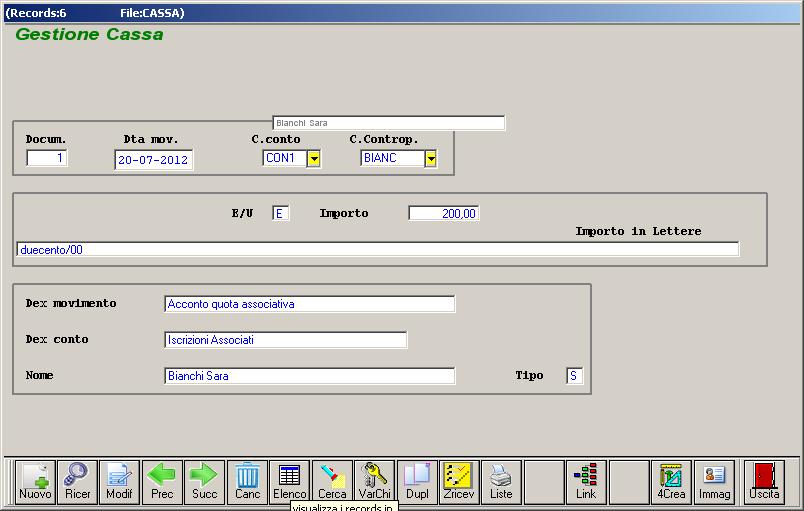Viewport: 804px width, 511px height.
Task: Open the Ricer search tool
Action: pyautogui.click(x=77, y=481)
